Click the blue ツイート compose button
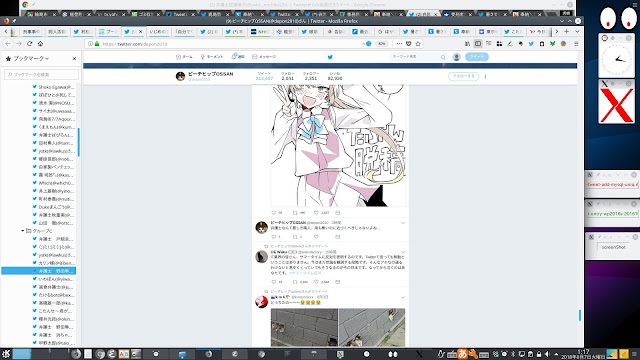 (477, 57)
